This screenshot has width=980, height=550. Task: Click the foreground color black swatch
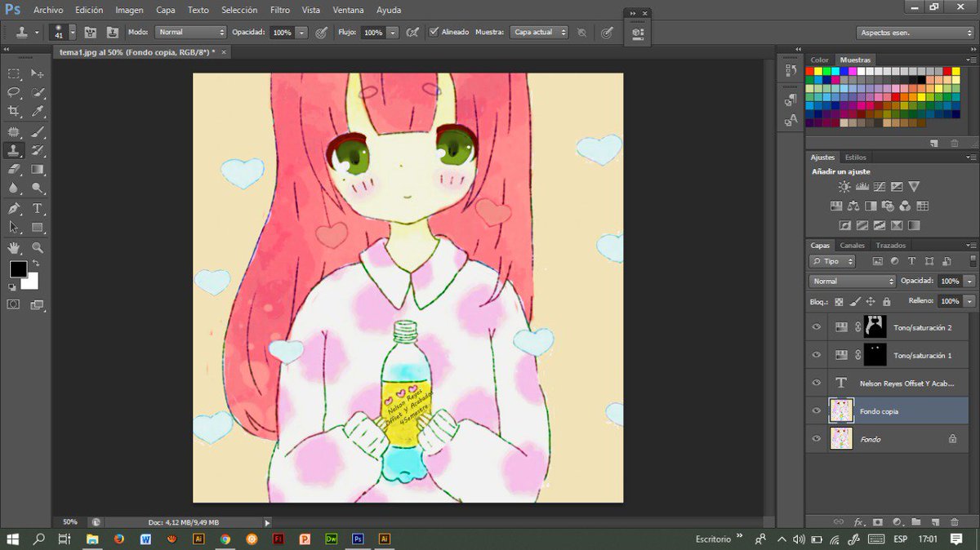pos(16,269)
